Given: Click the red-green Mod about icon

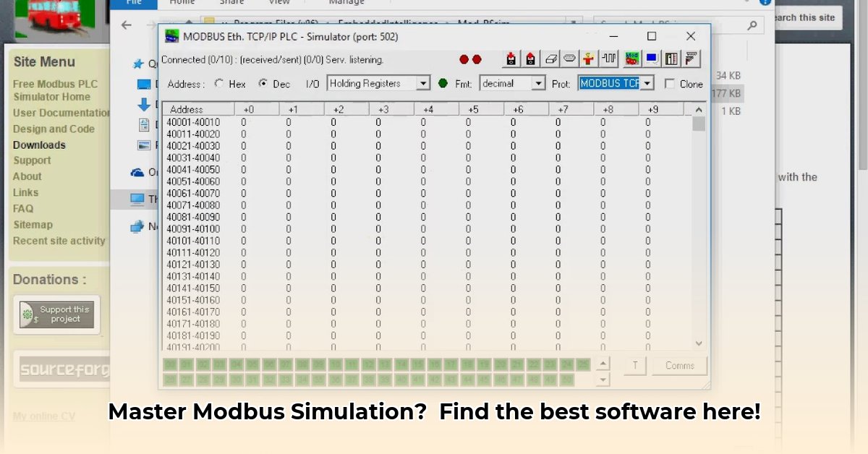Looking at the screenshot, I should point(632,59).
